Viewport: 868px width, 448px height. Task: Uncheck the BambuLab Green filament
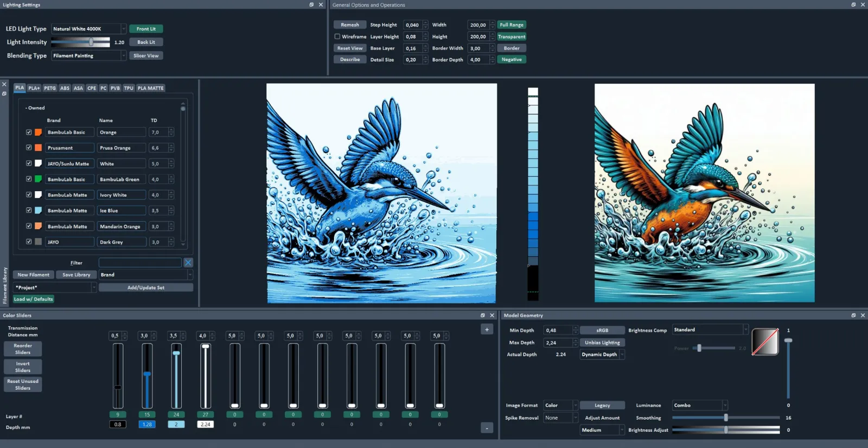(29, 179)
